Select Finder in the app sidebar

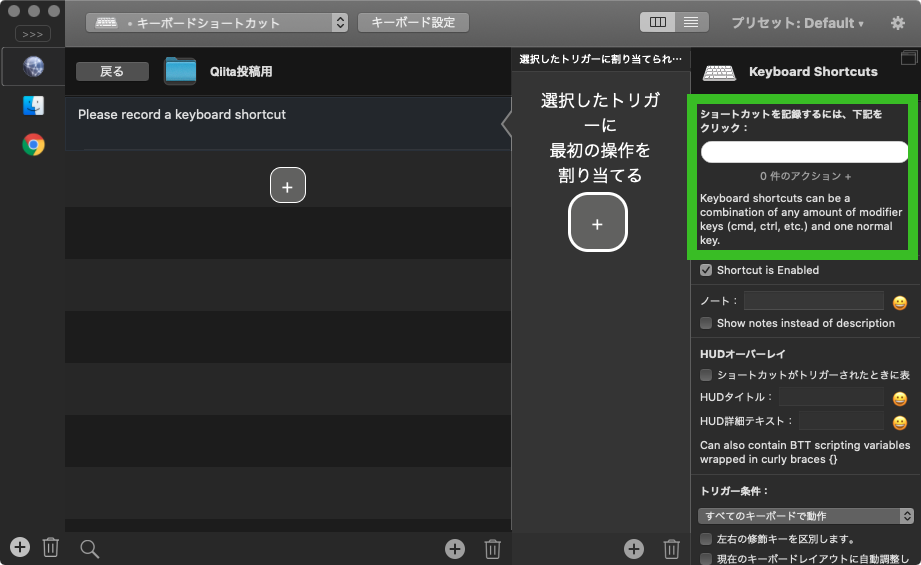[x=33, y=106]
